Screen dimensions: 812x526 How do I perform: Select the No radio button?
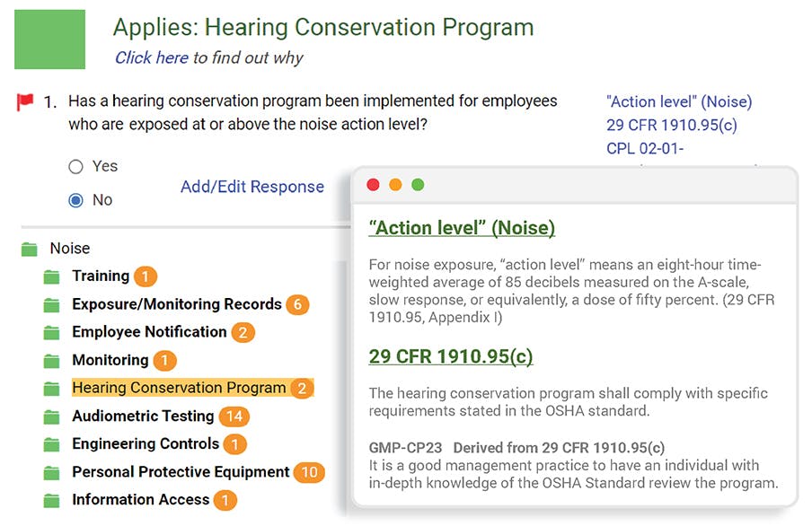pos(75,200)
